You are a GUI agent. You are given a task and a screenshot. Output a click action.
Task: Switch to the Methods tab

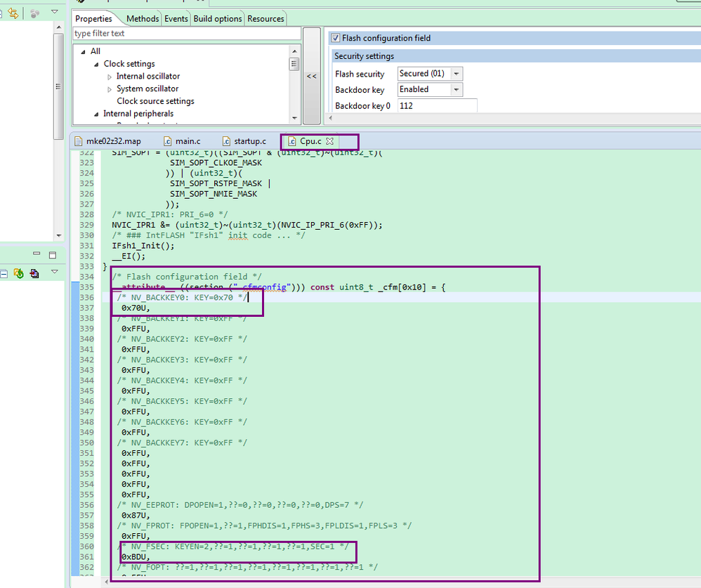click(143, 19)
